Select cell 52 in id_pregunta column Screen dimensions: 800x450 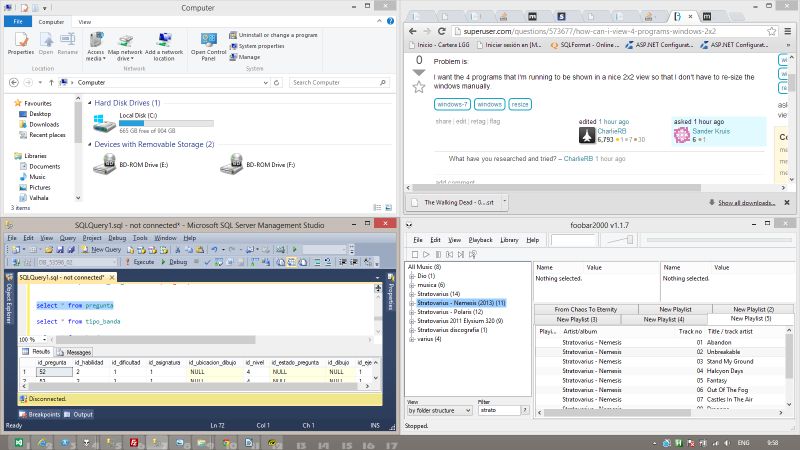pyautogui.click(x=55, y=372)
